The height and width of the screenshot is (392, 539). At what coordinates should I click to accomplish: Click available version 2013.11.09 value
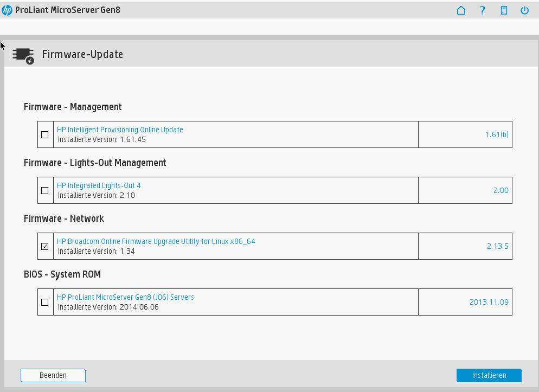point(489,302)
